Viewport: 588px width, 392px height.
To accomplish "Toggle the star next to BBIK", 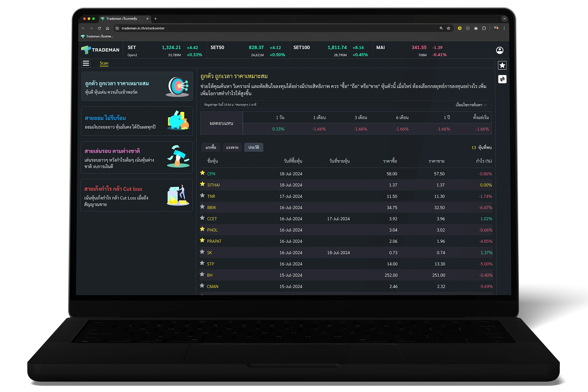I will (202, 206).
